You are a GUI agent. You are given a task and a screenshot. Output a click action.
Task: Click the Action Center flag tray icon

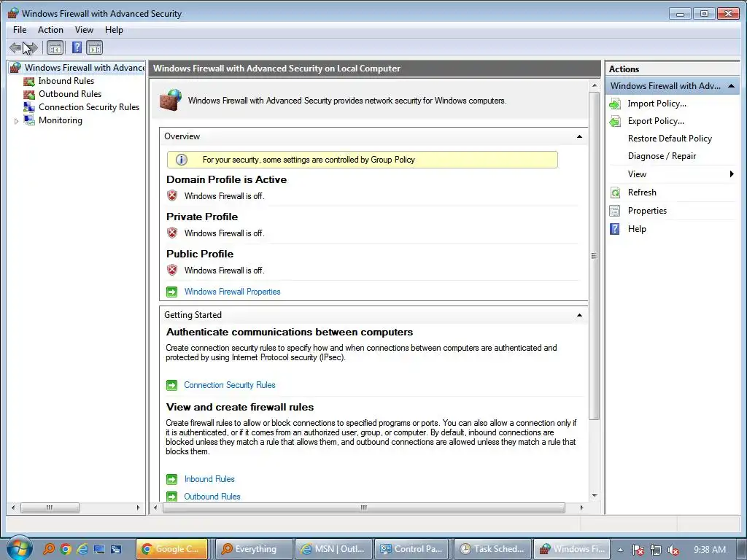coord(638,550)
